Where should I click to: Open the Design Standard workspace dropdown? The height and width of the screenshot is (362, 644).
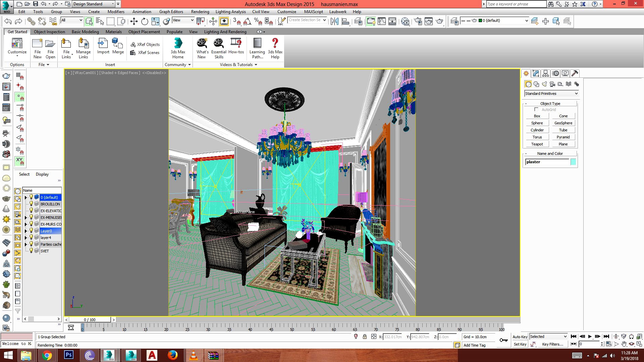click(x=93, y=4)
